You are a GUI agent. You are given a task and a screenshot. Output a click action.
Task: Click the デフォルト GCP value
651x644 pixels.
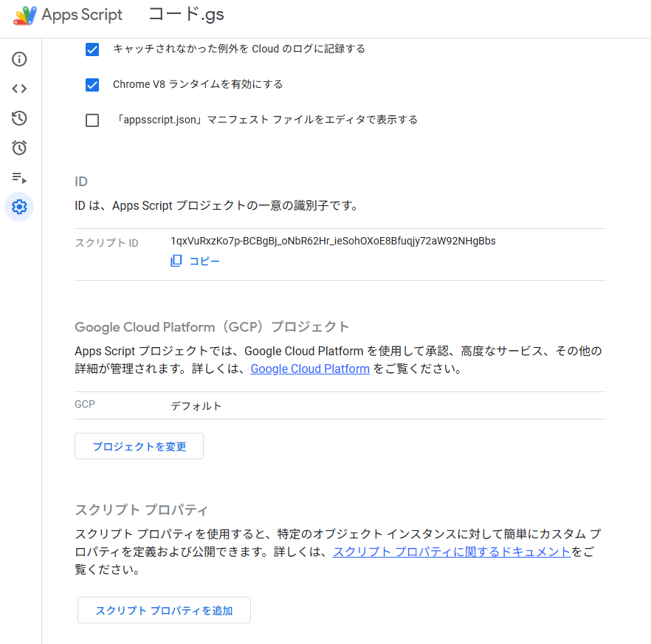196,406
